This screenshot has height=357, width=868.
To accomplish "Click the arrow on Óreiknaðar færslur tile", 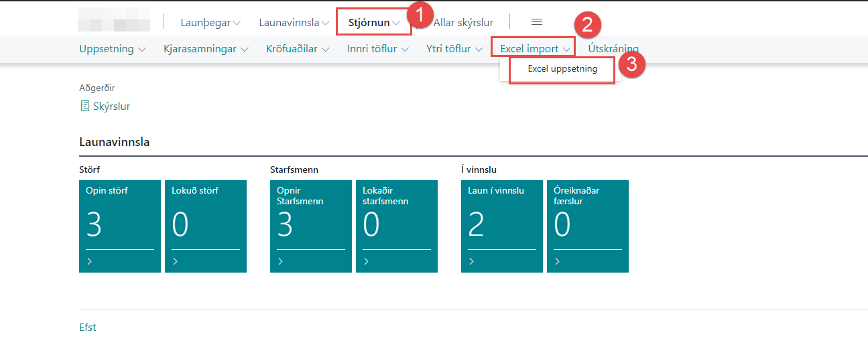I will coord(557,261).
